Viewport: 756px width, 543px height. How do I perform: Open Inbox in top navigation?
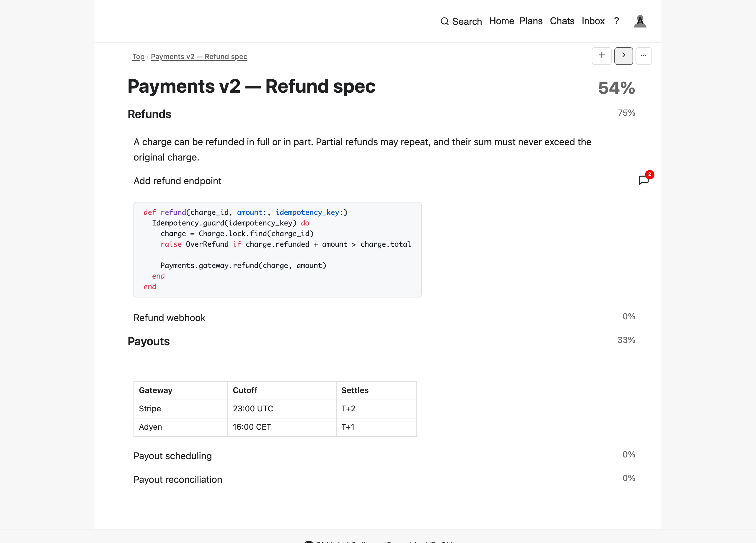point(593,21)
